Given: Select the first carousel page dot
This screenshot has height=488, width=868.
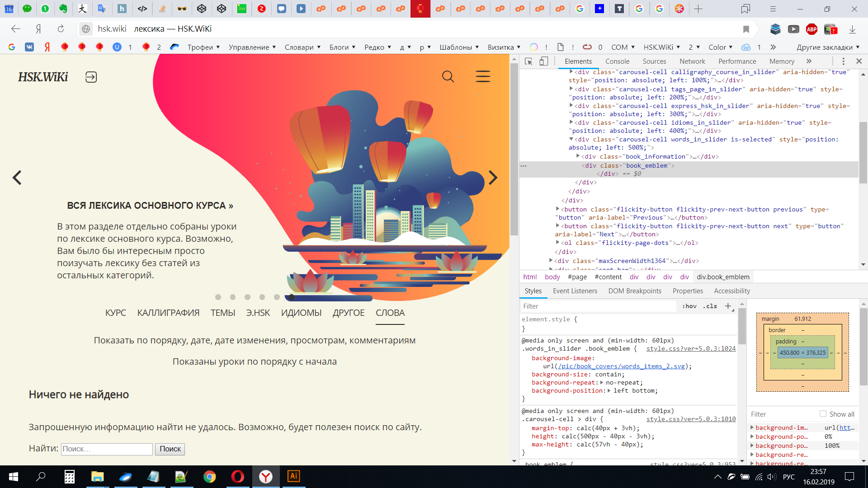Looking at the screenshot, I should [218, 297].
